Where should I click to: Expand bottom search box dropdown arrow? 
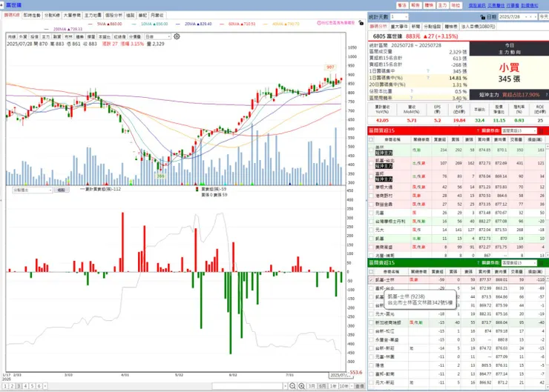[286, 386]
